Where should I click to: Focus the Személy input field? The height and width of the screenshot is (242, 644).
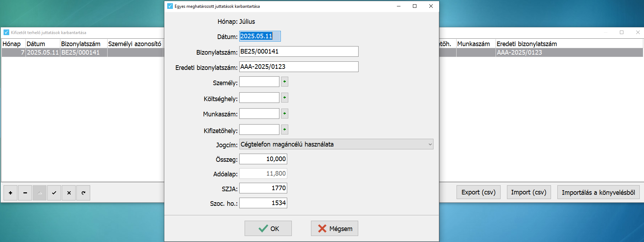259,82
